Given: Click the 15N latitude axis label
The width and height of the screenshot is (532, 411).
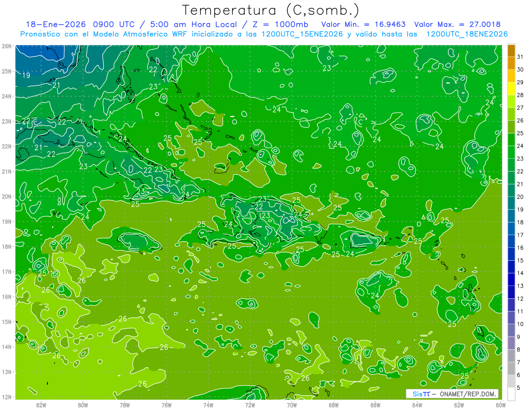Looking at the screenshot, I should (6, 321).
